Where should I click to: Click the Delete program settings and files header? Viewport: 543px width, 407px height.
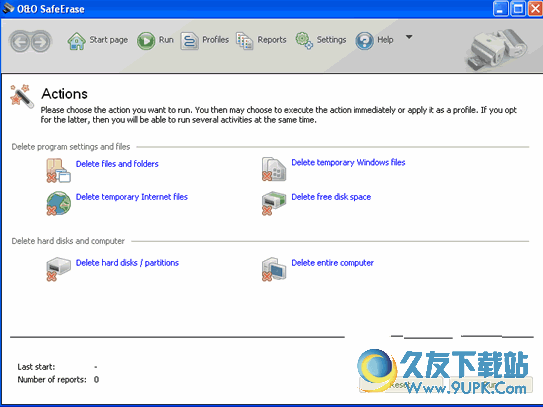71,147
